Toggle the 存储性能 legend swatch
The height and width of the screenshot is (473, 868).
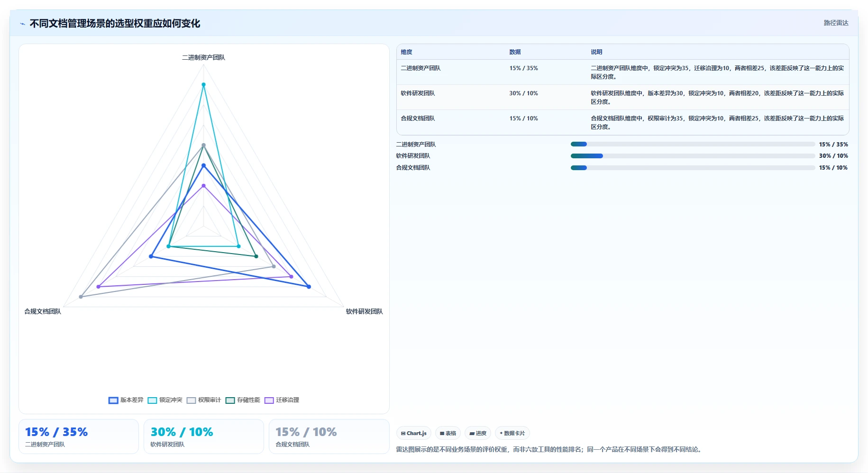click(x=230, y=400)
